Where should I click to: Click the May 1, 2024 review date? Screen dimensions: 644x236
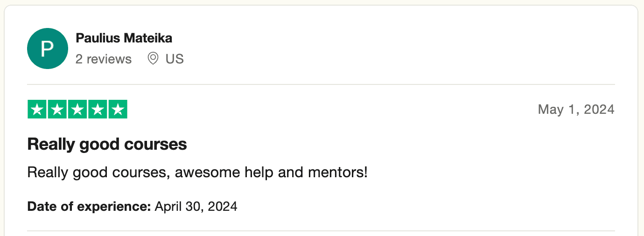point(576,110)
